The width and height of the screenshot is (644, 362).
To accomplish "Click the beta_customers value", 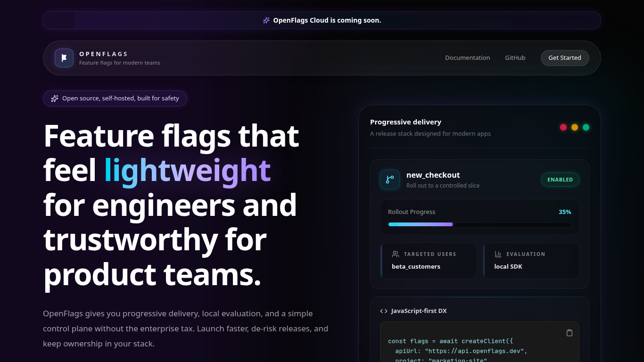I will tap(416, 267).
